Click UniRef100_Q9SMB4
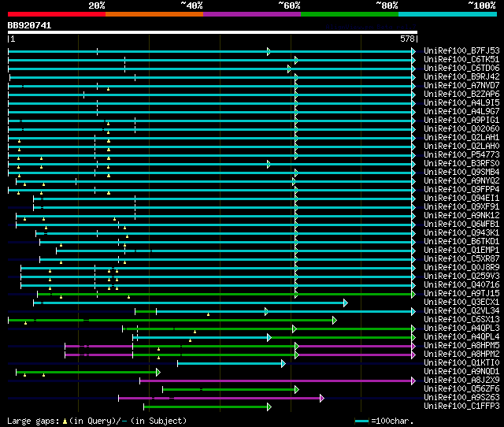Image resolution: width=504 pixels, height=427 pixels. point(461,173)
